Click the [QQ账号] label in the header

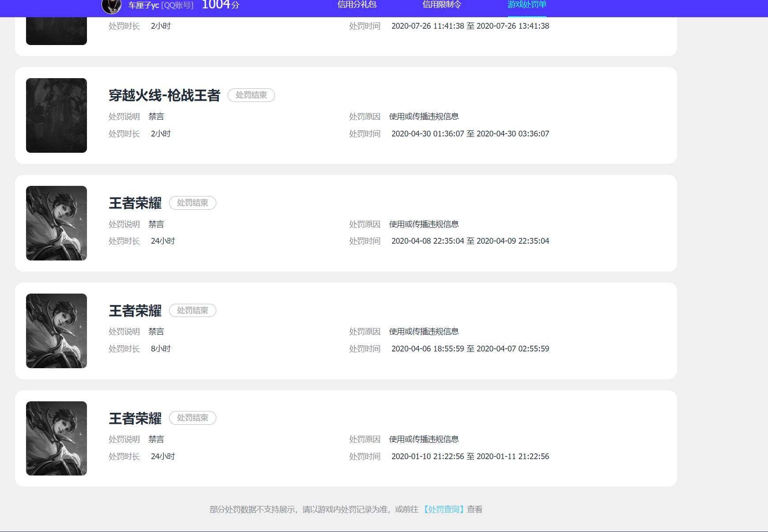[177, 5]
